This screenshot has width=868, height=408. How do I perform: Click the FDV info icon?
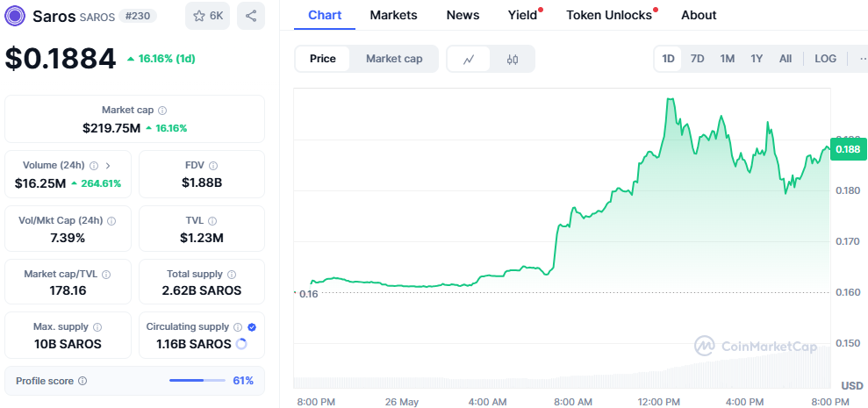point(213,166)
